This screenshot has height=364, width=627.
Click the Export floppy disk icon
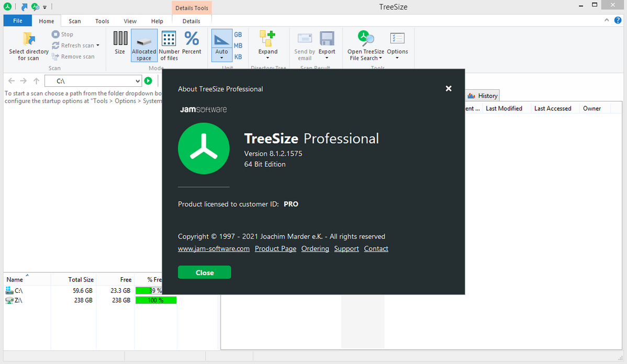point(327,39)
